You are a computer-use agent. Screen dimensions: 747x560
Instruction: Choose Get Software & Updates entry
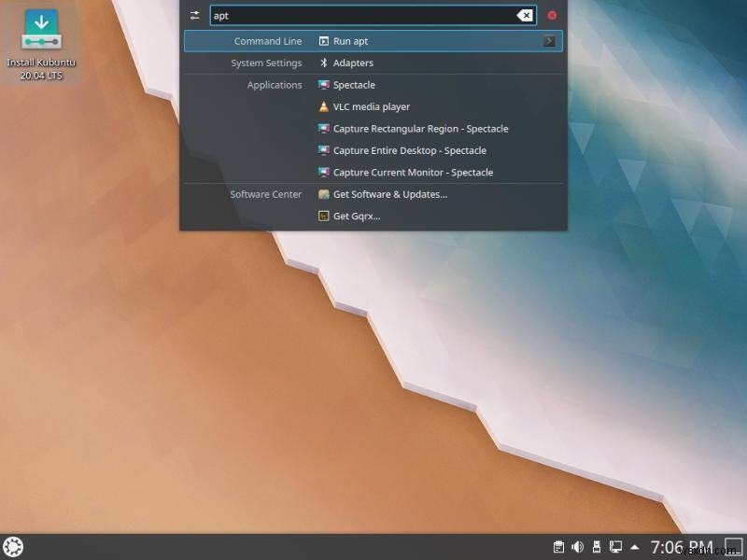[x=388, y=194]
